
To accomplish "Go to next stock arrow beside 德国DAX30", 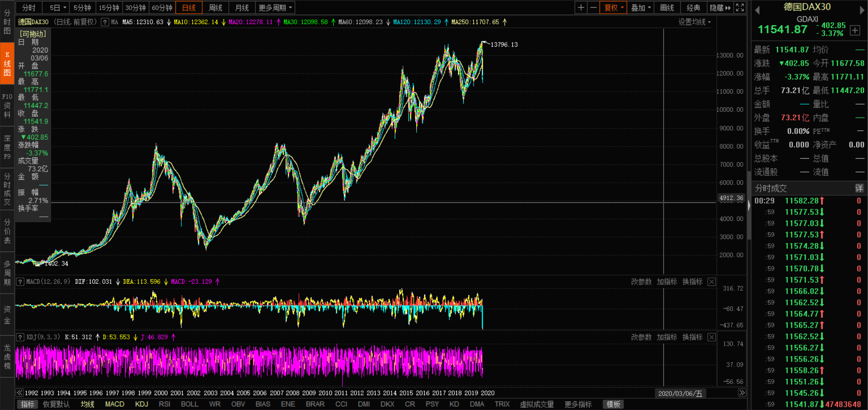I will [862, 10].
